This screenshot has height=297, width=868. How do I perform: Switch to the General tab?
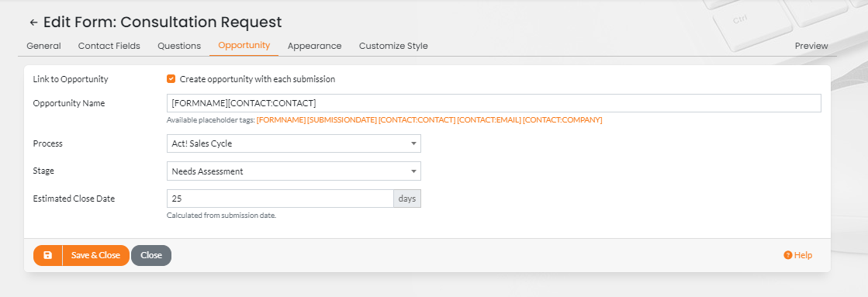tap(43, 46)
